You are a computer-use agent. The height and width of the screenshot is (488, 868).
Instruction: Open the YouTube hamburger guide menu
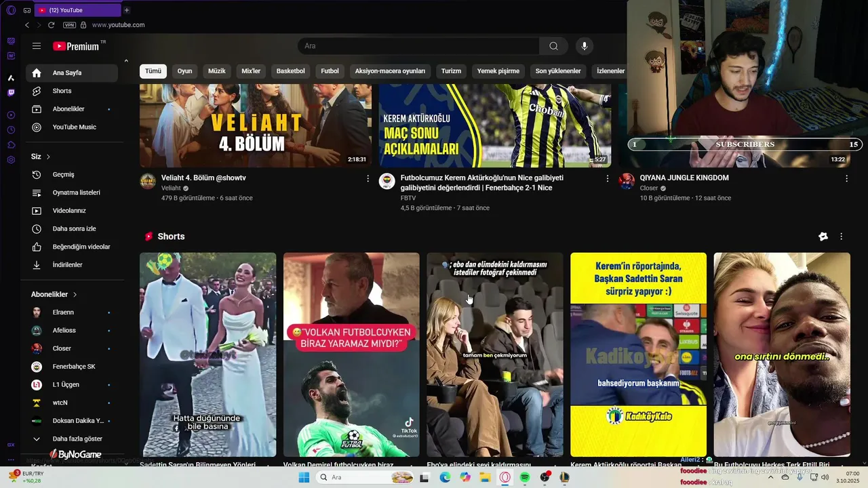click(x=37, y=46)
